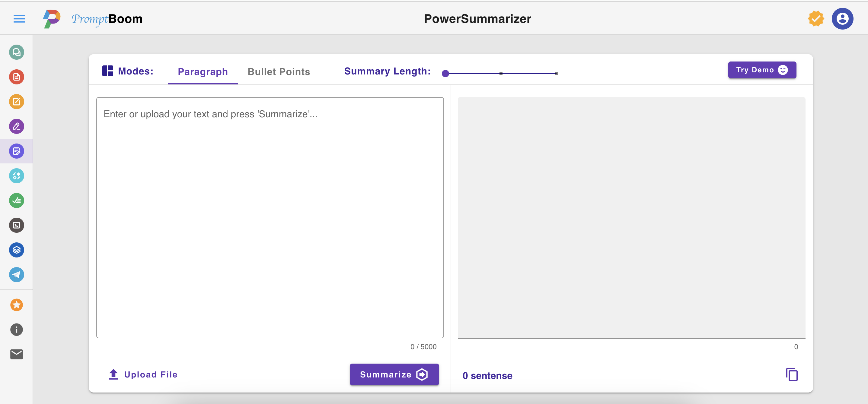Open the dark terminal prompt sidebar icon
The width and height of the screenshot is (868, 404).
tap(17, 225)
